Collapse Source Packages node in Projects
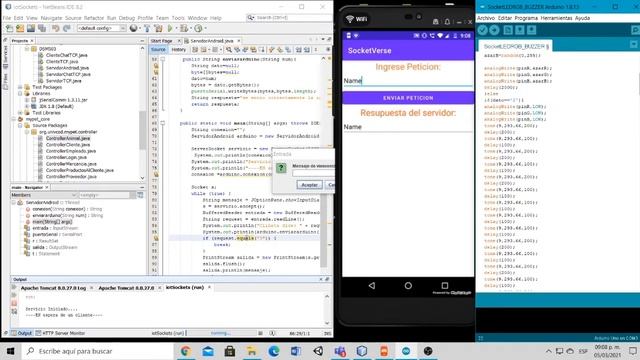 pos(20,125)
